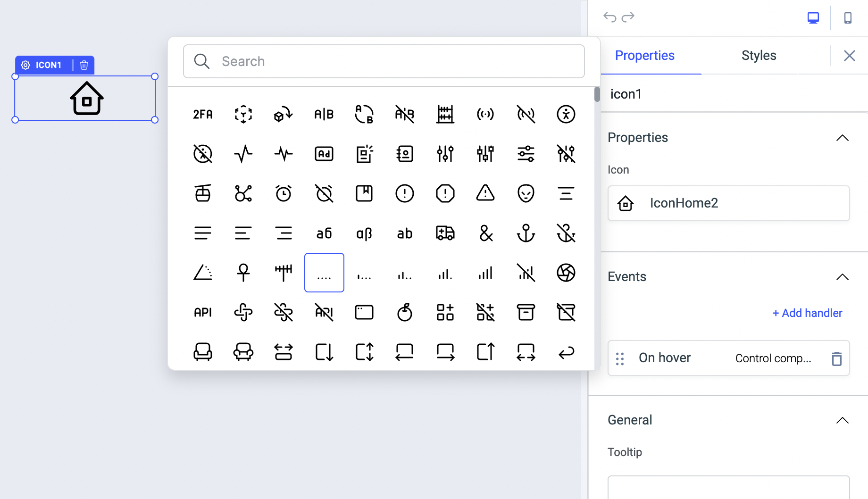Viewport: 868px width, 499px height.
Task: Delete the On hover event handler
Action: tap(836, 358)
